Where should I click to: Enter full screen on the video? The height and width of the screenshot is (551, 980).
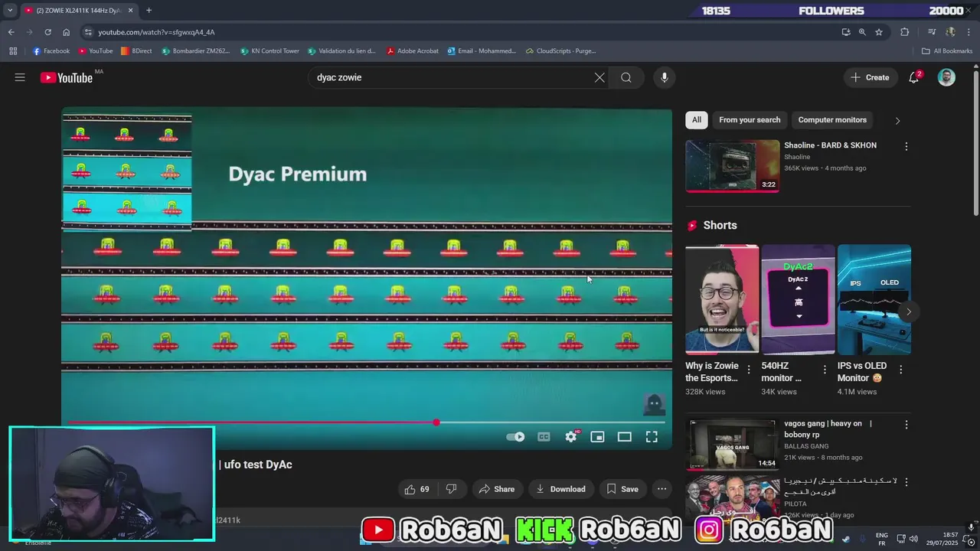[652, 436]
